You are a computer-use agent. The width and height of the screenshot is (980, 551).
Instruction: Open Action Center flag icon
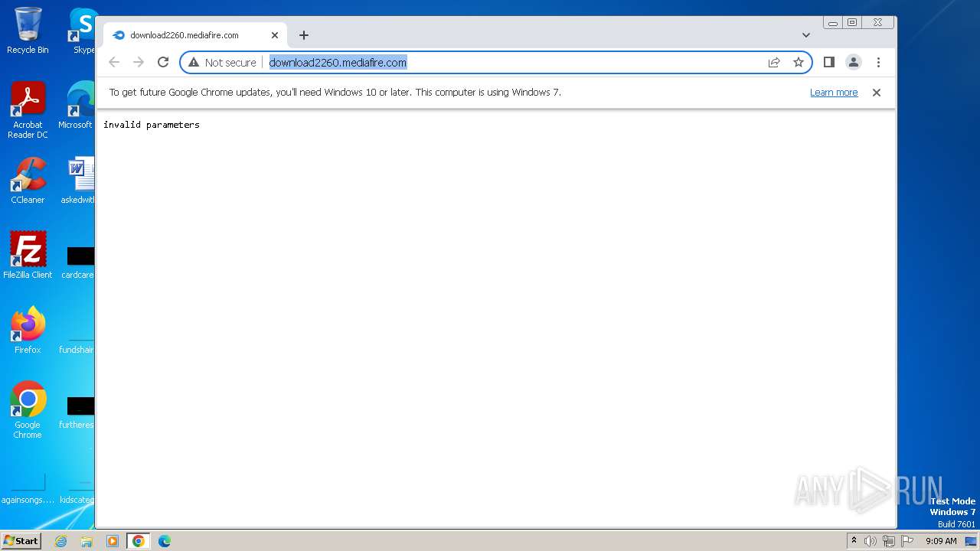click(x=907, y=541)
